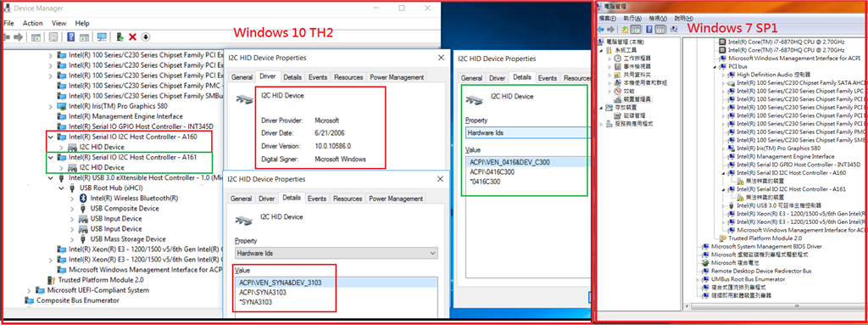Expand I2C HID Device under the A161 controller

pos(62,167)
